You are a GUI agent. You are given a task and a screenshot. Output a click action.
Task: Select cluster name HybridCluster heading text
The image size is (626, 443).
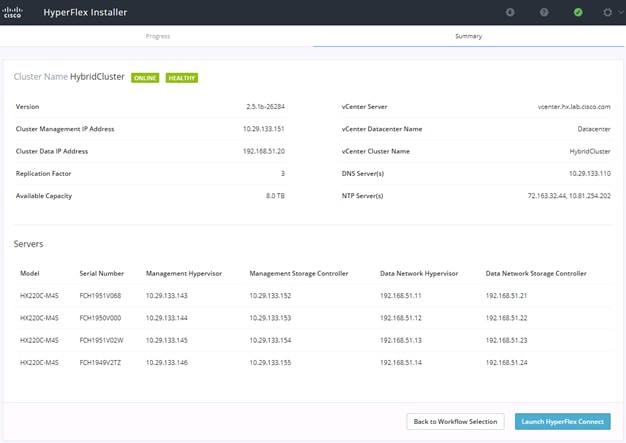(x=97, y=77)
